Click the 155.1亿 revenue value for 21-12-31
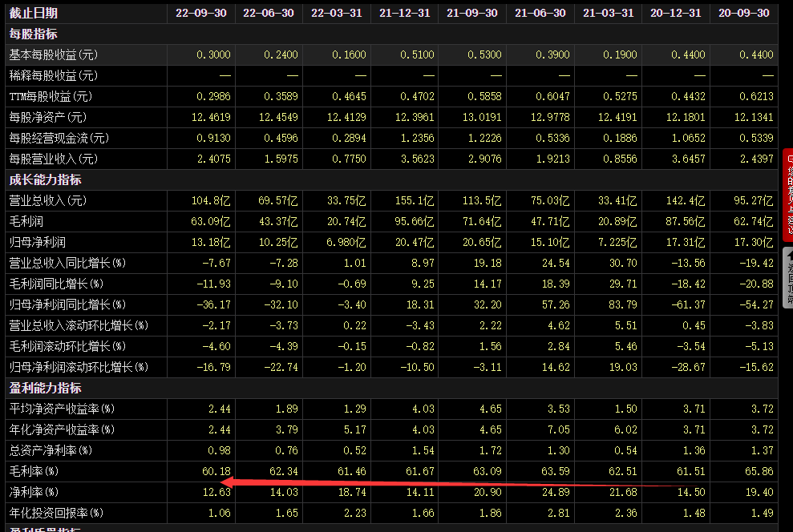The width and height of the screenshot is (793, 532). point(415,200)
